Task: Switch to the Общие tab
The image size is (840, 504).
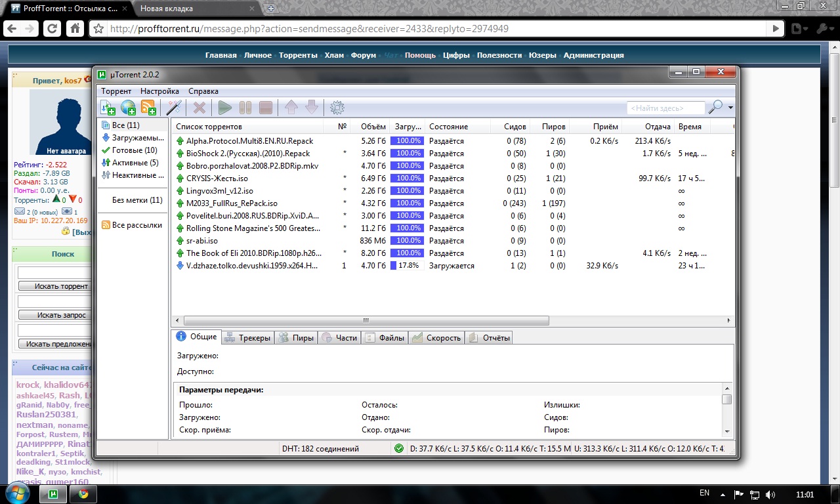Action: (x=196, y=337)
